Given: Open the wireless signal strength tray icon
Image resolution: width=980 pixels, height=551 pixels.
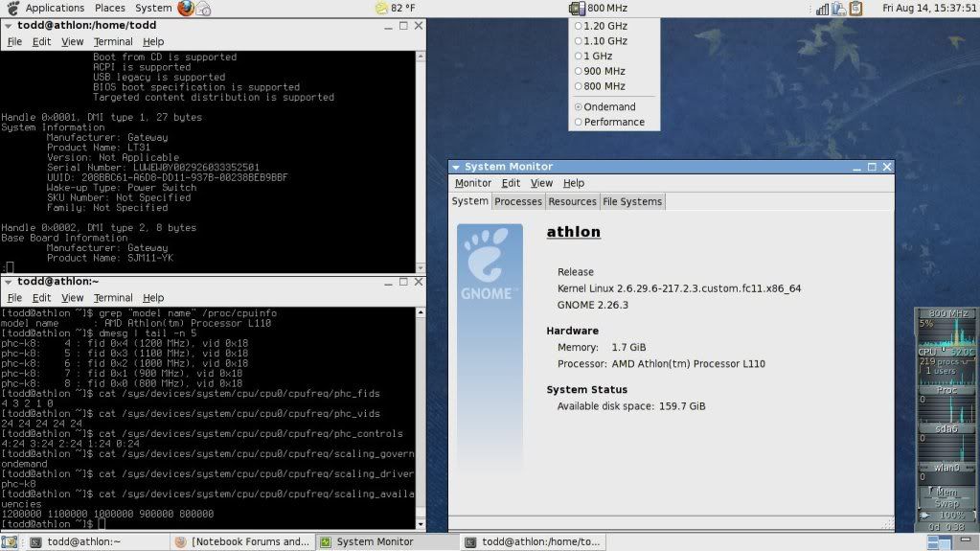Looking at the screenshot, I should pos(823,8).
